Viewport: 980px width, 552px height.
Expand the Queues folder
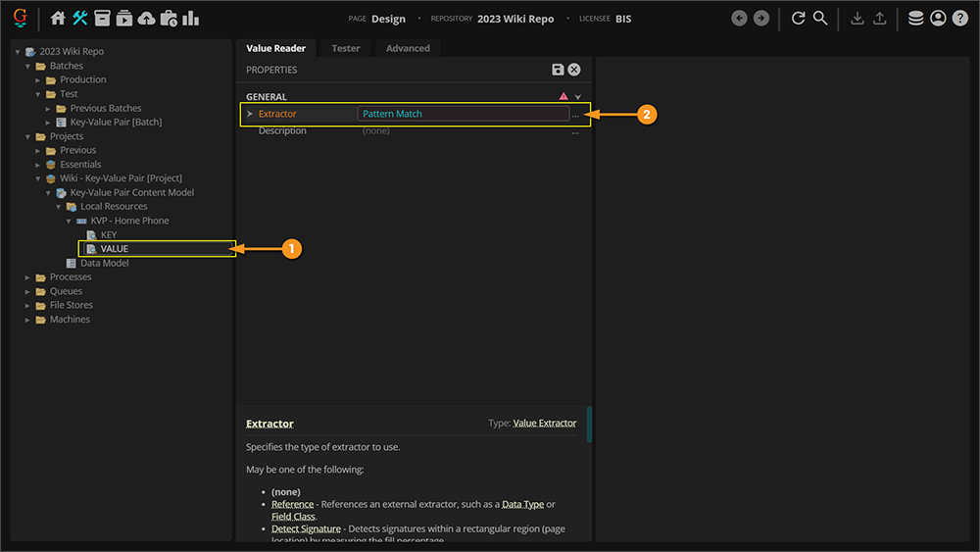(27, 291)
